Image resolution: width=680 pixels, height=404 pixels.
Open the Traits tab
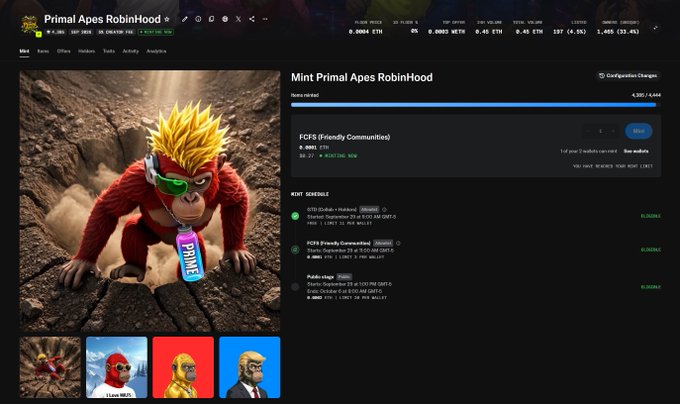[x=109, y=51]
